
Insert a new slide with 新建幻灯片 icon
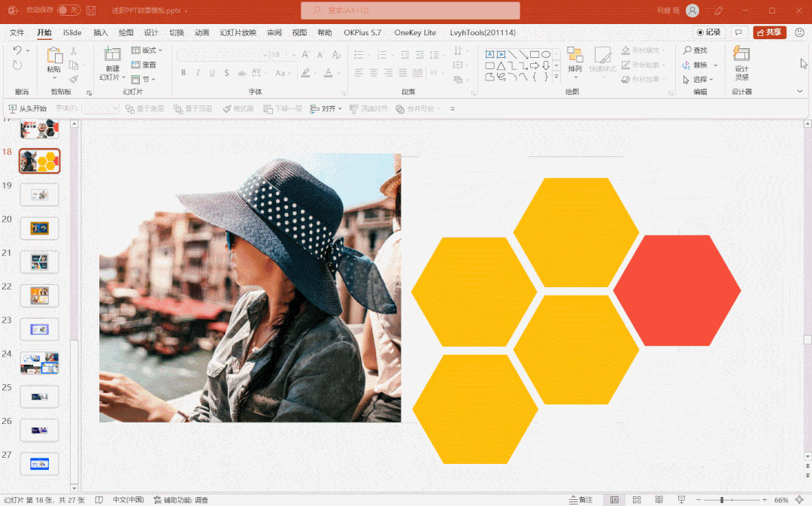pyautogui.click(x=112, y=54)
